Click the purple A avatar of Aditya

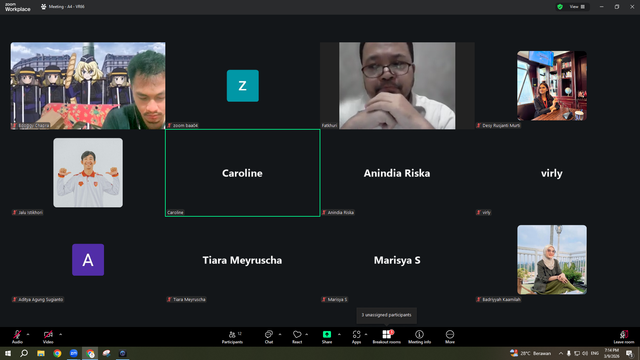click(x=88, y=260)
